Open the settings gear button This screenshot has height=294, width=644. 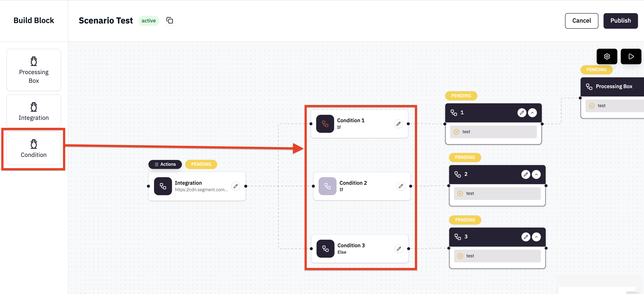[607, 56]
